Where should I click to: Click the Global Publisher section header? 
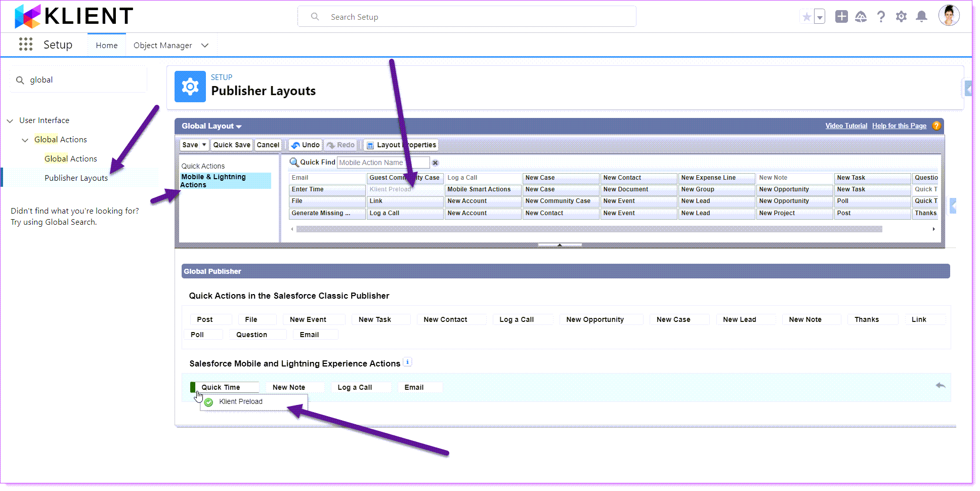pyautogui.click(x=566, y=271)
